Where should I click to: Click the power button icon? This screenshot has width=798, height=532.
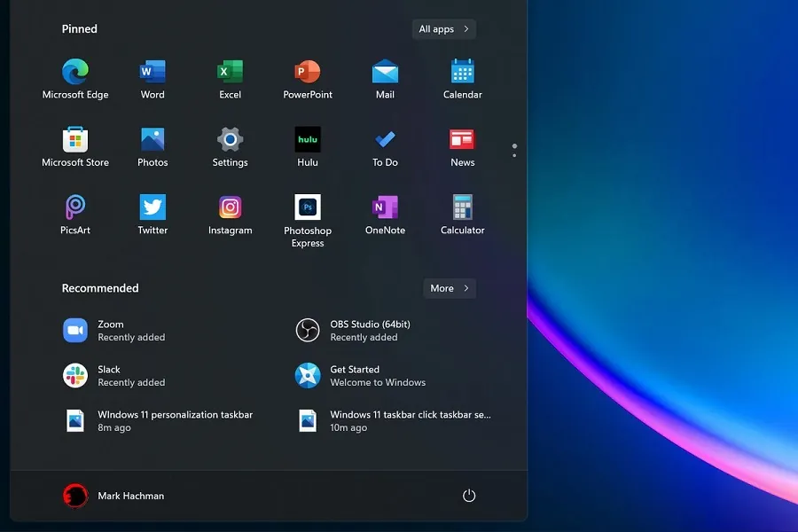click(469, 496)
